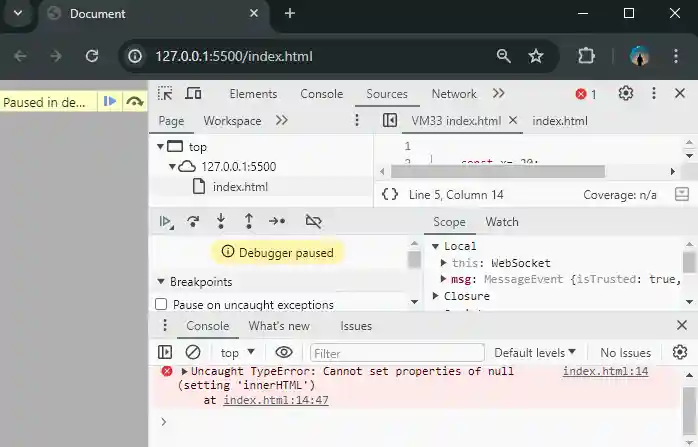This screenshot has height=447, width=698.
Task: Open the Default levels dropdown
Action: (535, 353)
